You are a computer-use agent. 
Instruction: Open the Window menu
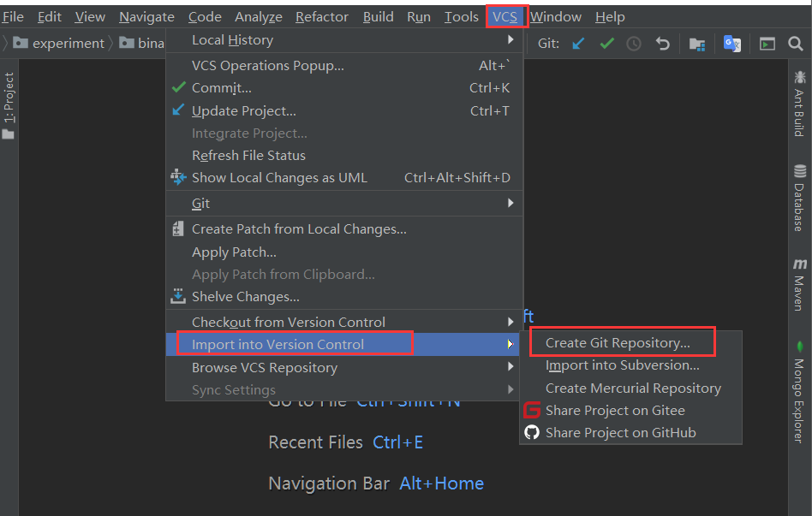tap(556, 17)
